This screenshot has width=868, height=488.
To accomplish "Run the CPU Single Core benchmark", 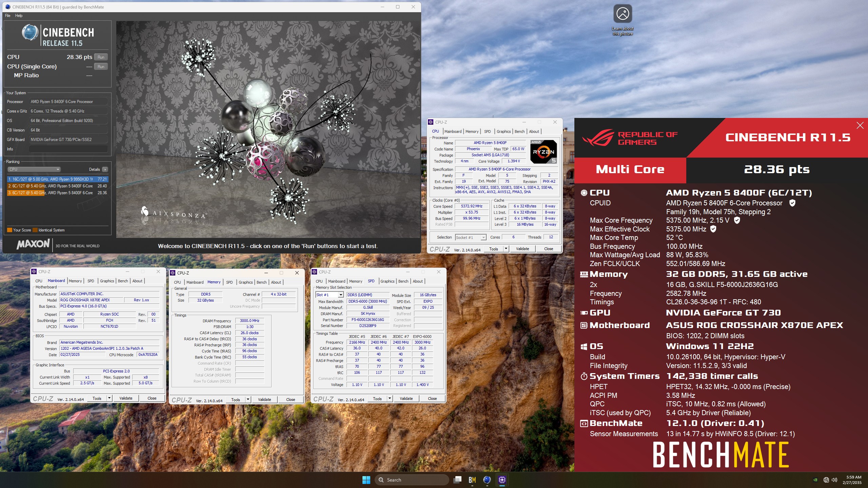I will (x=101, y=67).
